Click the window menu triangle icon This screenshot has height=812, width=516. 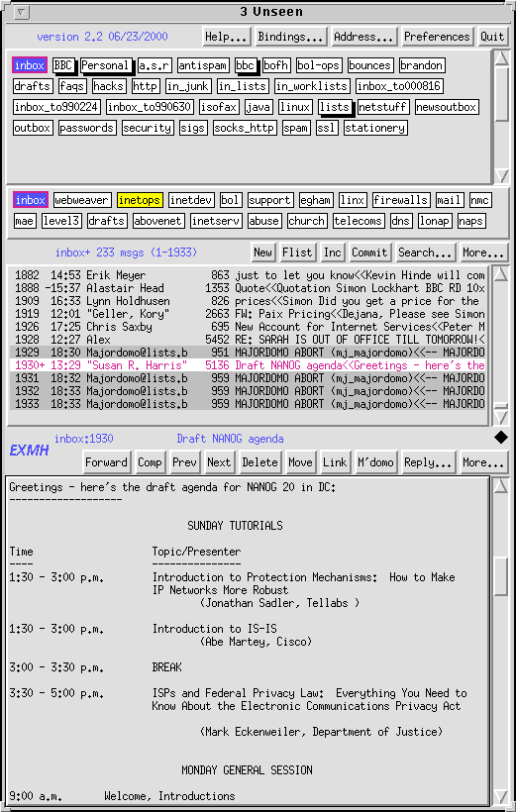tap(22, 12)
